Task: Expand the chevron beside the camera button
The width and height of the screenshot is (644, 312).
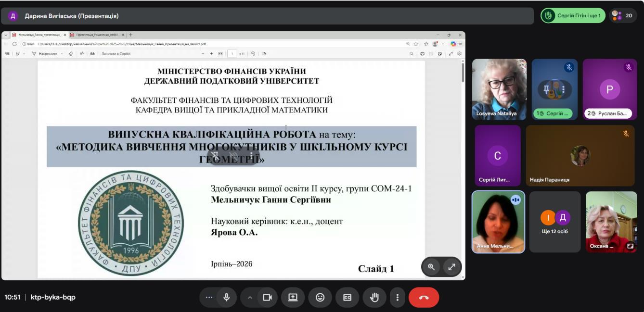Action: point(250,297)
